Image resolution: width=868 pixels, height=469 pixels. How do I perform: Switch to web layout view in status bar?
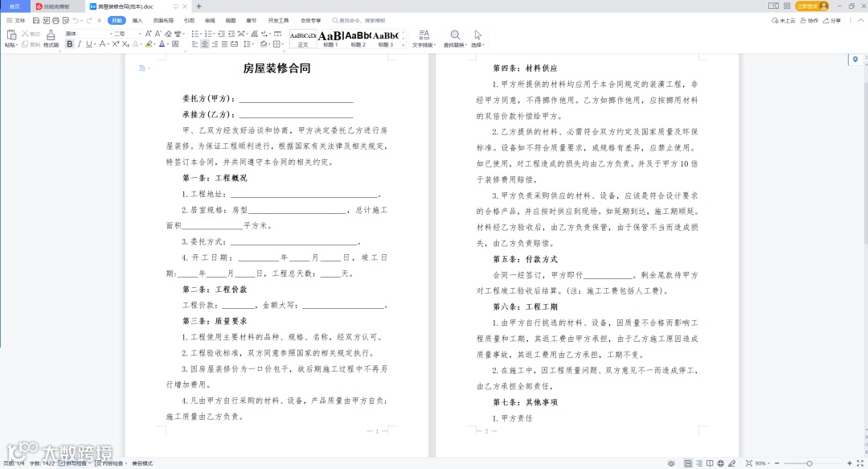[x=721, y=463]
